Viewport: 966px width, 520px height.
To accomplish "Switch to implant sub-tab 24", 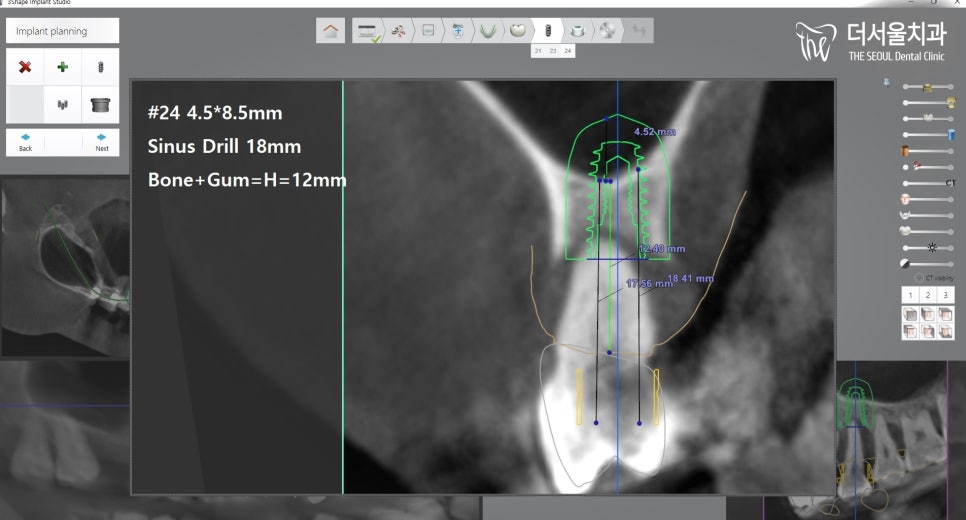I will click(x=567, y=51).
